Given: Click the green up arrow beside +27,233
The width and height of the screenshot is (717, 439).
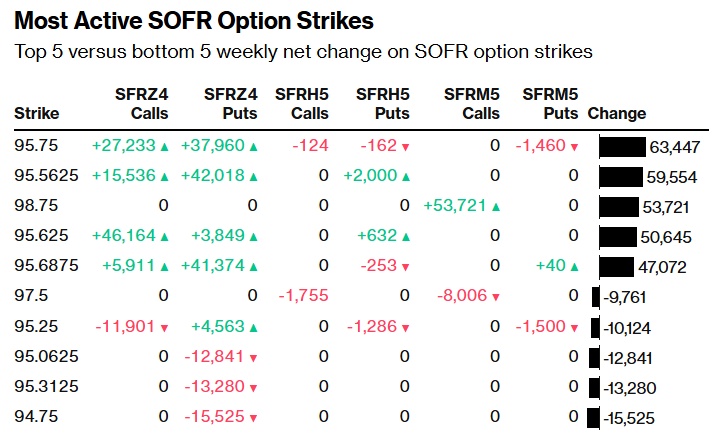Looking at the screenshot, I should 164,146.
